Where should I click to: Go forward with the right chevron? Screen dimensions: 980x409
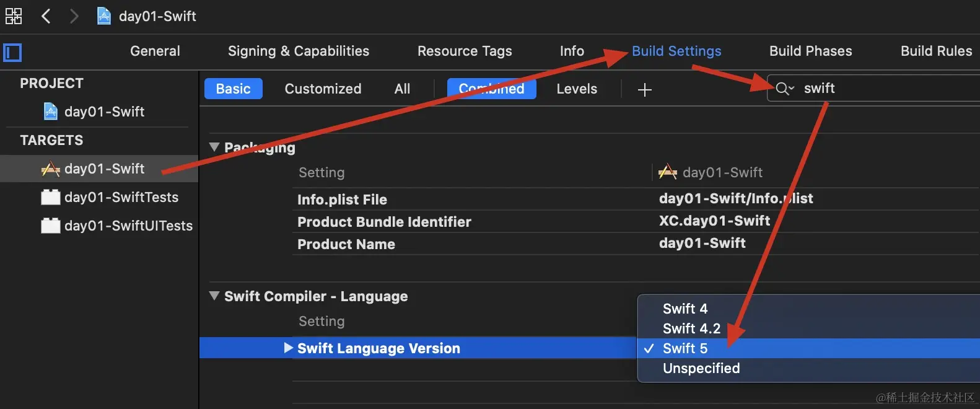coord(74,16)
